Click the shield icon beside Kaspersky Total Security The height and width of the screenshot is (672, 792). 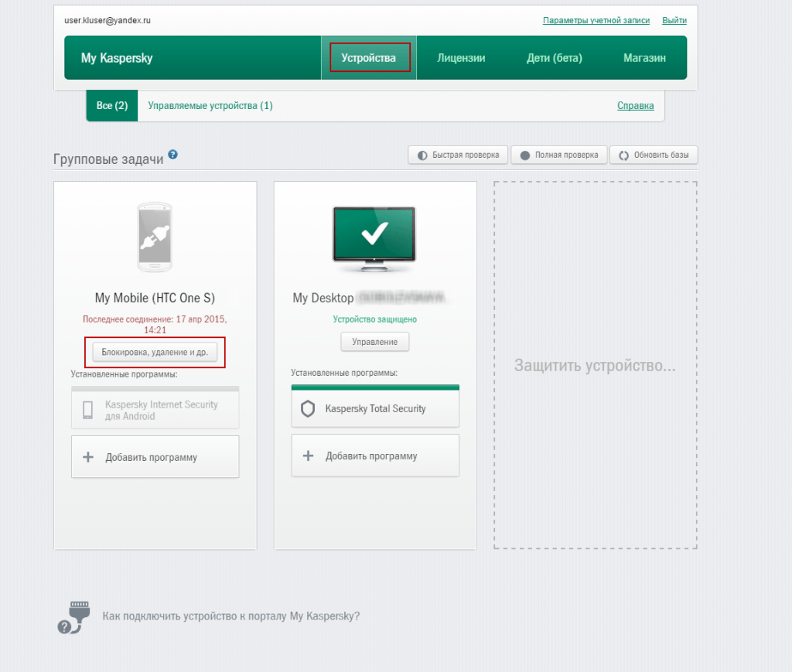[308, 409]
